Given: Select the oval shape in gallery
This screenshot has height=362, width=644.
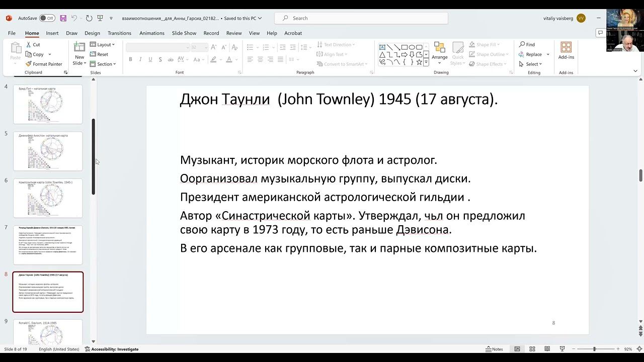Looking at the screenshot, I should click(412, 47).
